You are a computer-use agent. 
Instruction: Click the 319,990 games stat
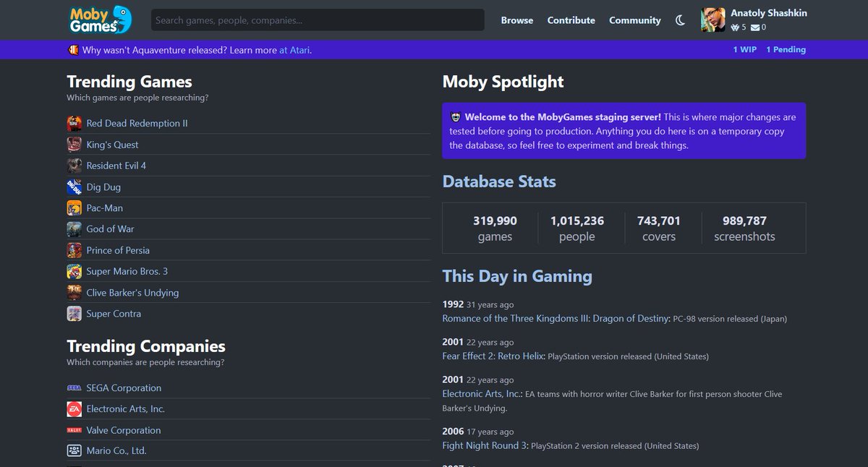(x=495, y=228)
